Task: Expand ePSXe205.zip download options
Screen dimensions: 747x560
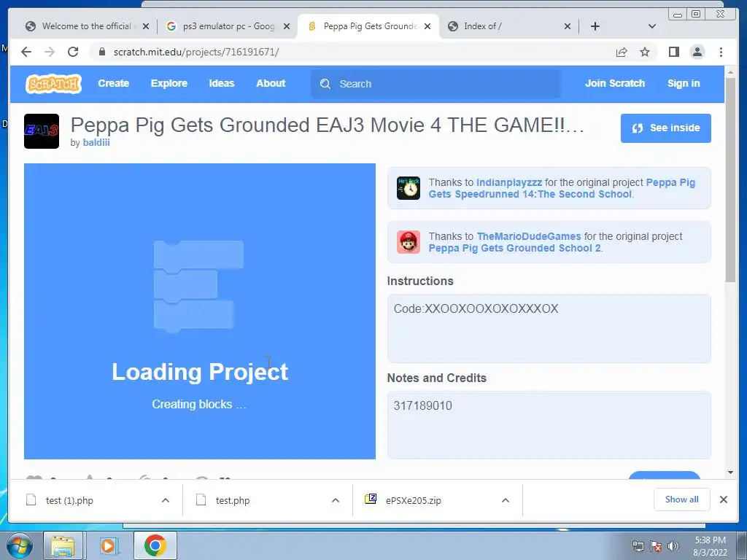Action: pyautogui.click(x=506, y=500)
